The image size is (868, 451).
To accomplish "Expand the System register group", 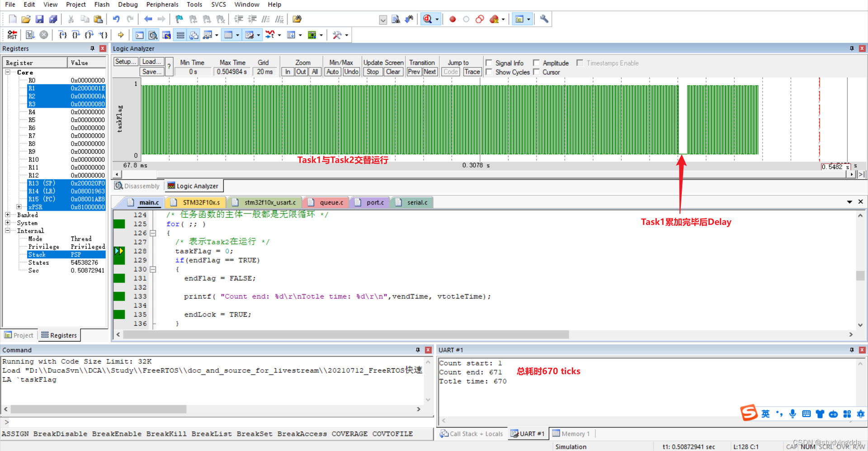I will (8, 223).
